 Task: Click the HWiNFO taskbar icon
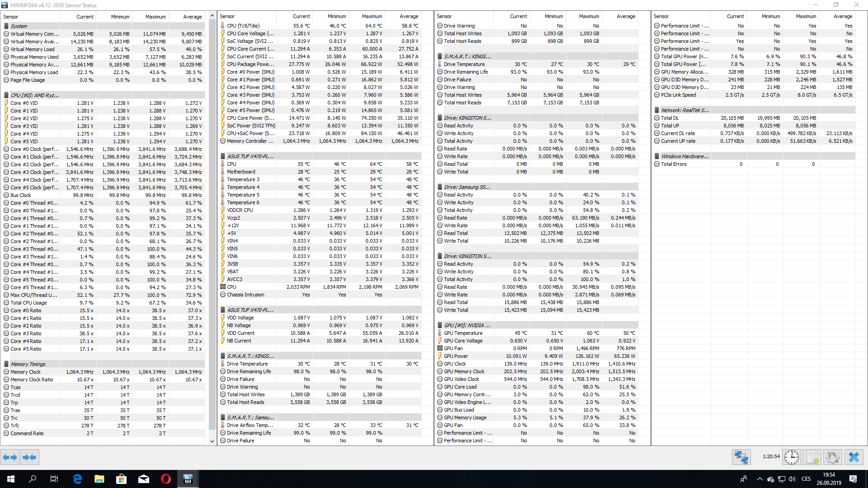pos(188,479)
